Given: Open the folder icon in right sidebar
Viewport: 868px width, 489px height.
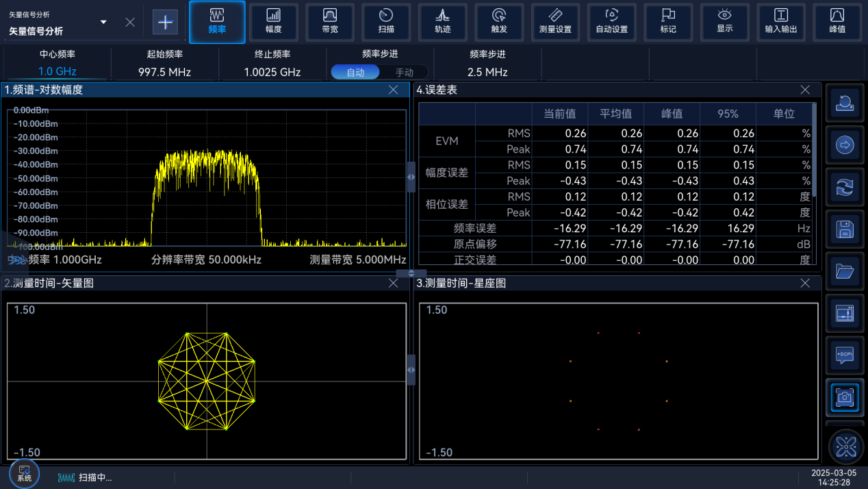Looking at the screenshot, I should pyautogui.click(x=845, y=271).
